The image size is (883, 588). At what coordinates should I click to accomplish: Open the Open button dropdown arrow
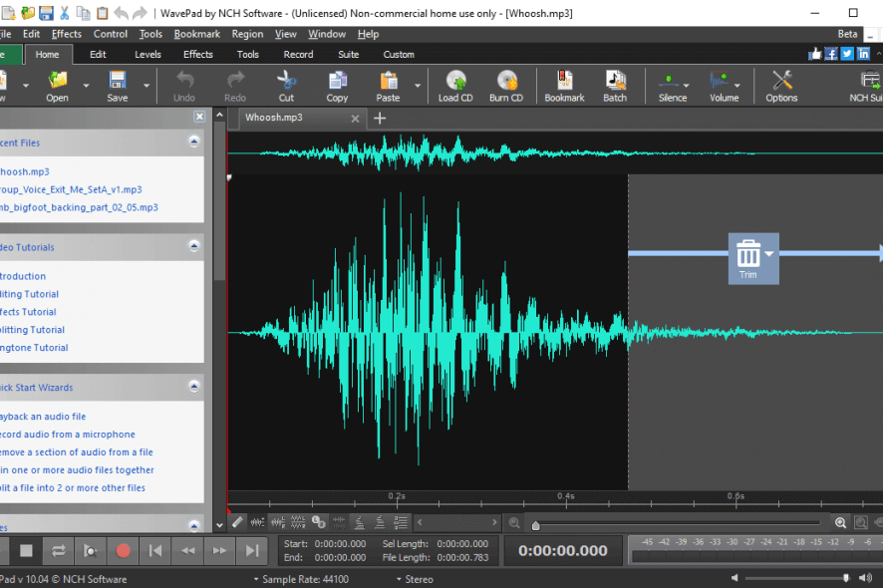point(86,86)
